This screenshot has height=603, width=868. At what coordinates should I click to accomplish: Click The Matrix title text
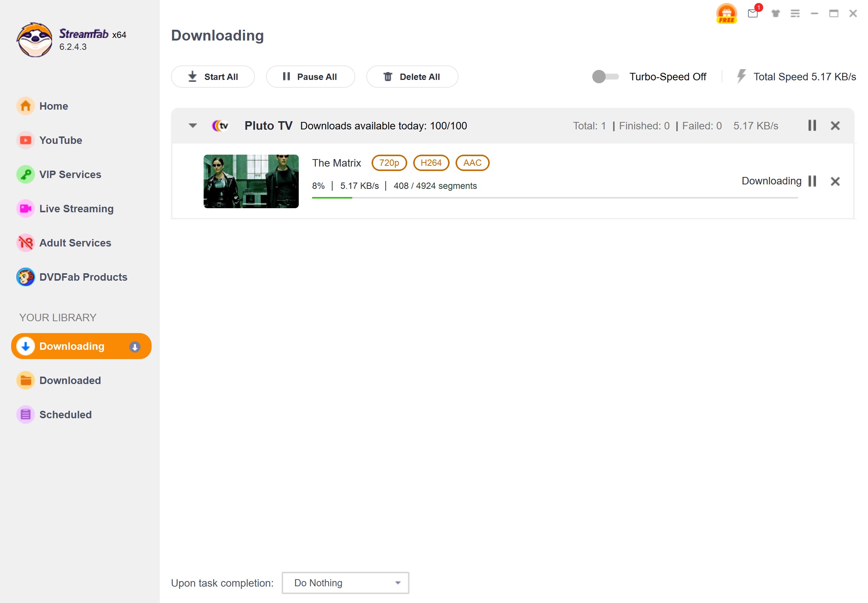point(336,163)
